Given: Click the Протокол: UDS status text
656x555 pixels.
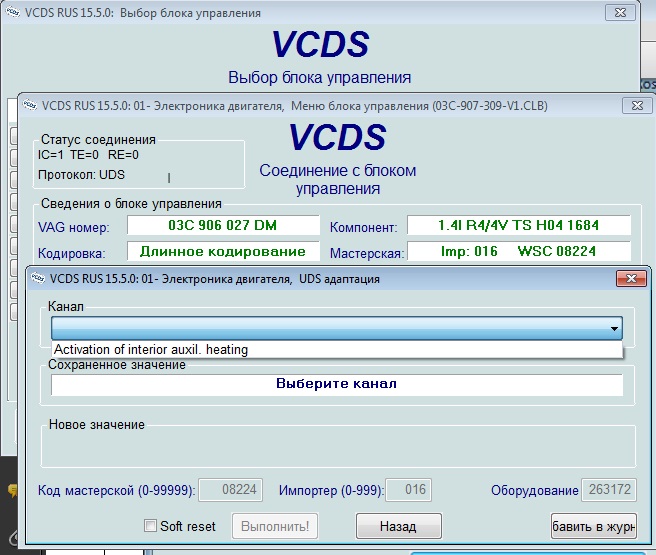Looking at the screenshot, I should (x=81, y=175).
